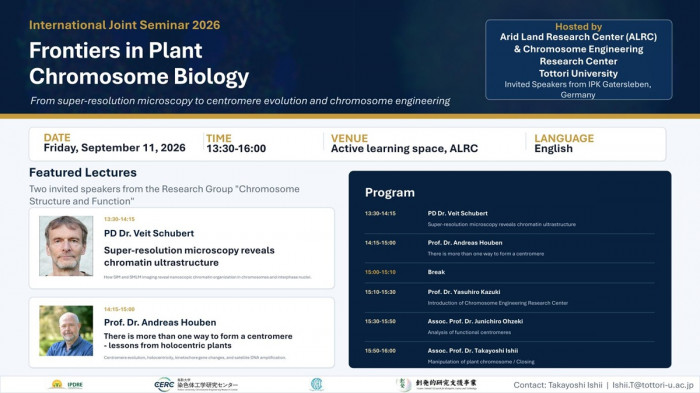Click the Ishii.T@tottori-u.ac.jp email address
The width and height of the screenshot is (700, 393).
tap(653, 385)
